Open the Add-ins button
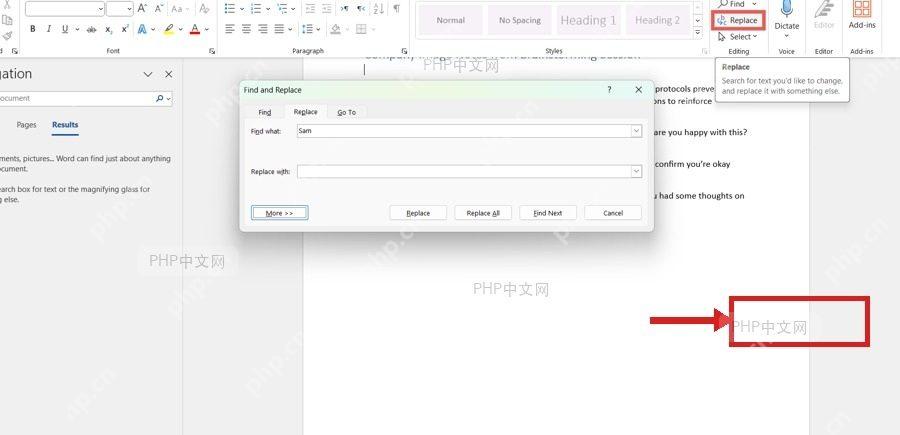900x435 pixels. (862, 15)
